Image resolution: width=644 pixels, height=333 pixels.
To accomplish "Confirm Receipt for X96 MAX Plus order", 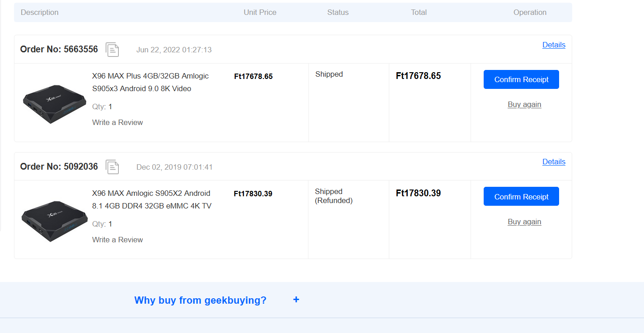I will coord(521,79).
